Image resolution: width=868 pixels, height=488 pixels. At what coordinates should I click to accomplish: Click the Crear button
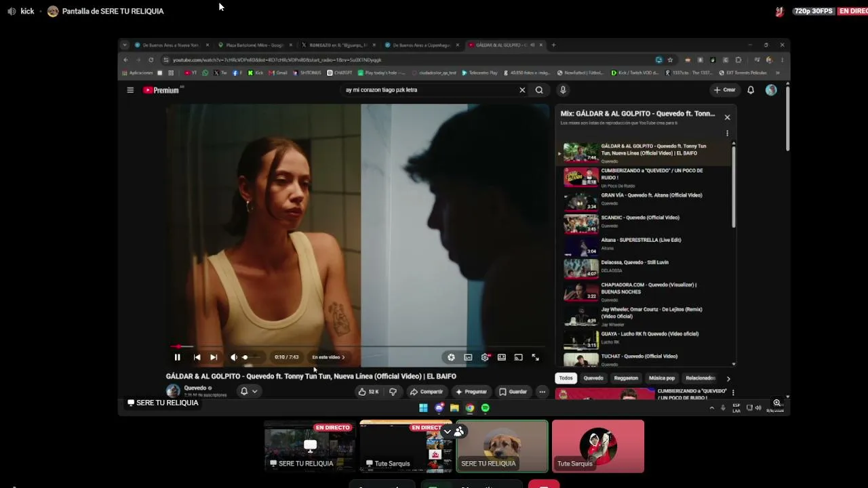(725, 90)
